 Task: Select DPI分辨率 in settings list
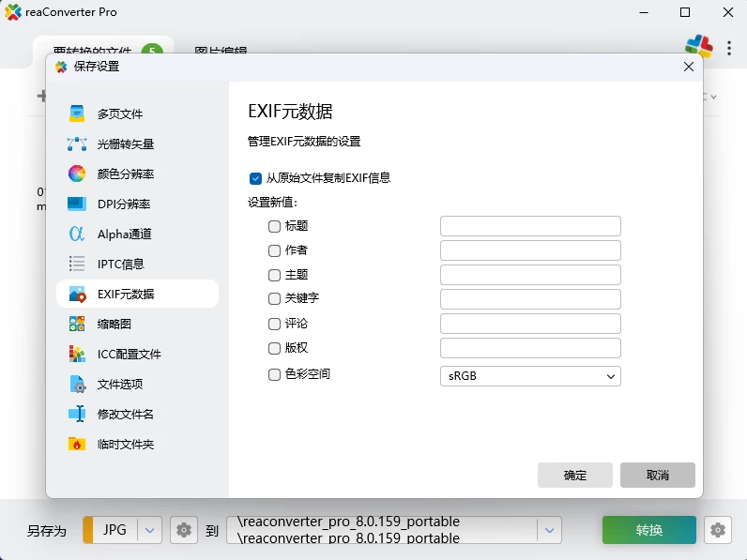[124, 204]
